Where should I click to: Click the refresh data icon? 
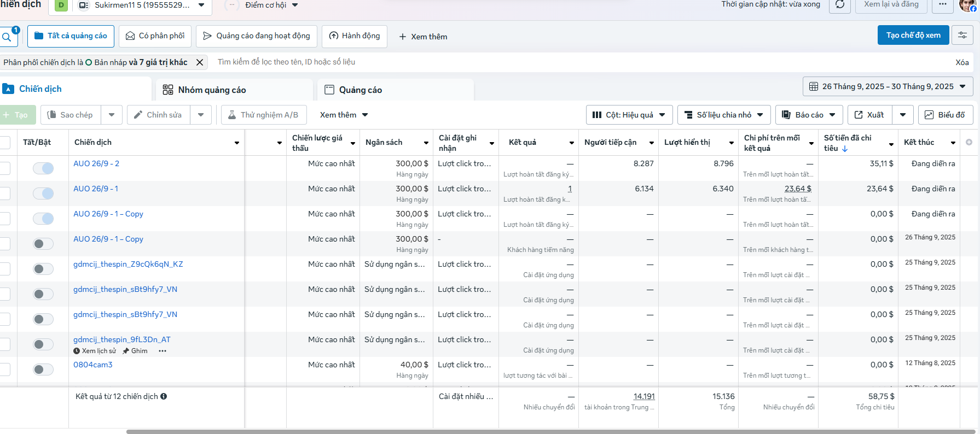[x=839, y=5]
